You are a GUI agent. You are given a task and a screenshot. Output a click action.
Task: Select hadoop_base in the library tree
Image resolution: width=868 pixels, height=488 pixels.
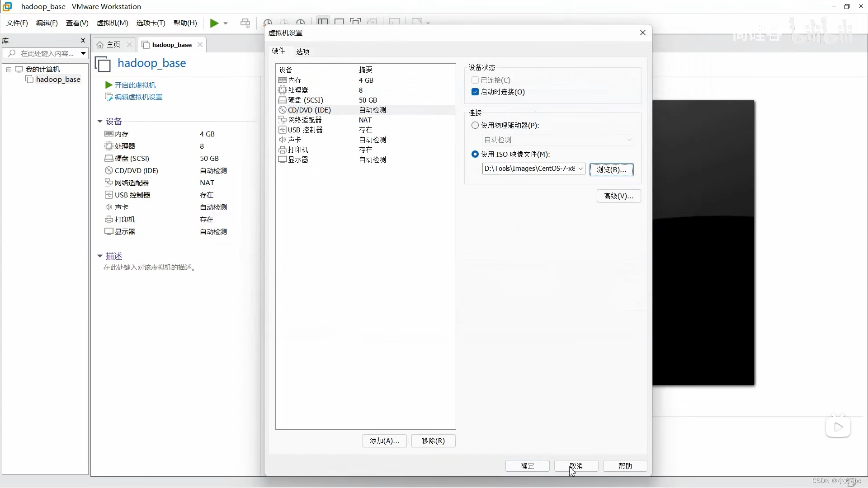coord(58,80)
